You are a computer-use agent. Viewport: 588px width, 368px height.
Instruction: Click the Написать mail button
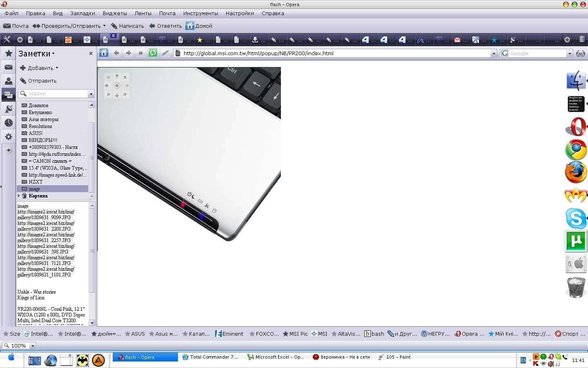coord(127,26)
